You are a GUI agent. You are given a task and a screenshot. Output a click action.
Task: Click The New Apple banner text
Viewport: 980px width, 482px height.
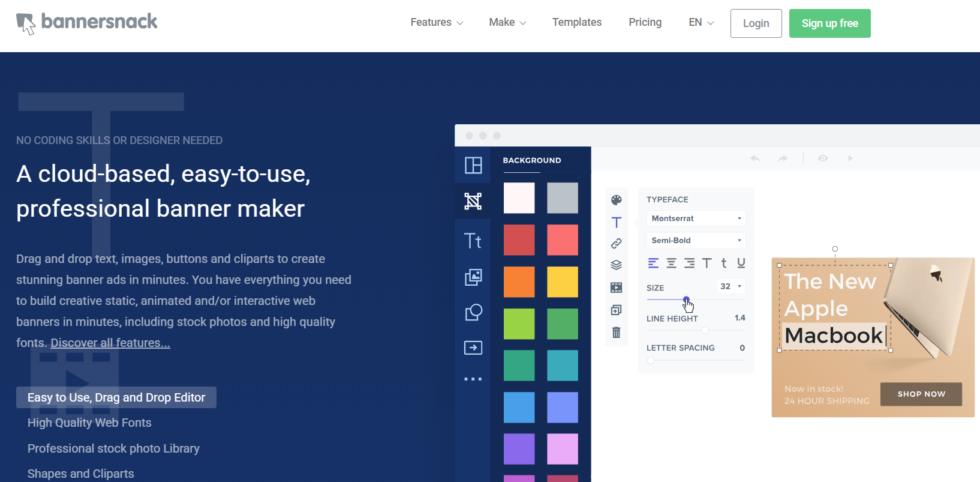click(x=830, y=295)
